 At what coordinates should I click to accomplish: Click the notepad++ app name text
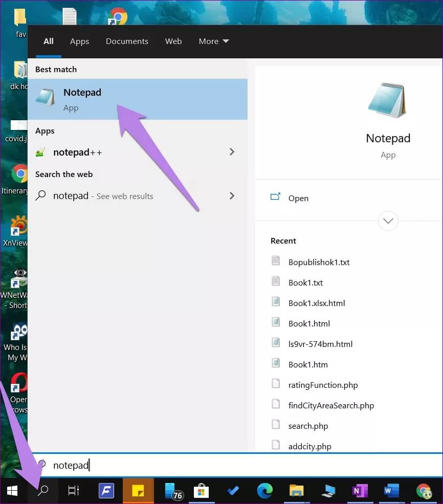[77, 152]
